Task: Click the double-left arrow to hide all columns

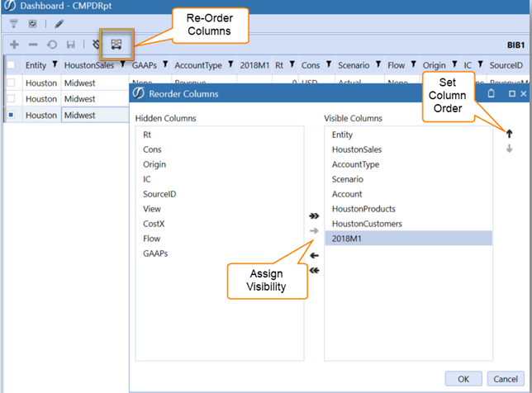Action: 314,270
